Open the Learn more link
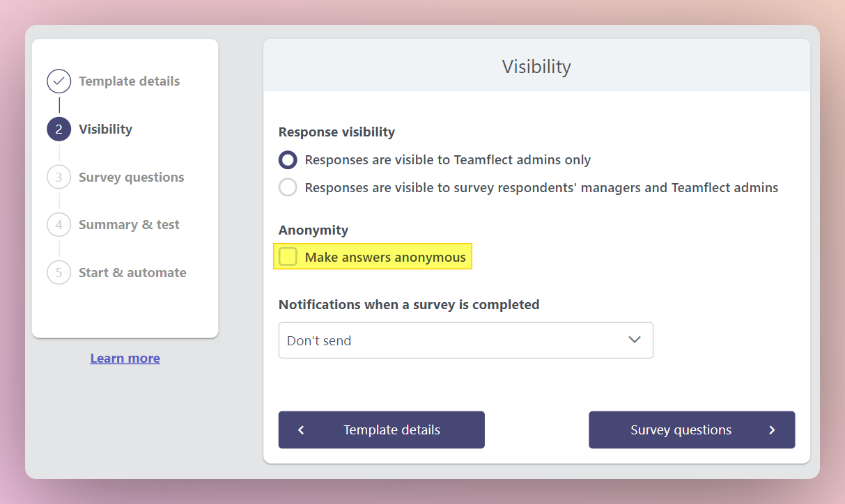Viewport: 845px width, 504px height. 125,359
